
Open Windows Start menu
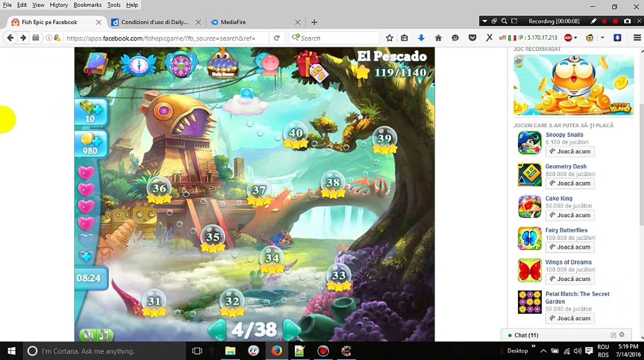coord(12,351)
